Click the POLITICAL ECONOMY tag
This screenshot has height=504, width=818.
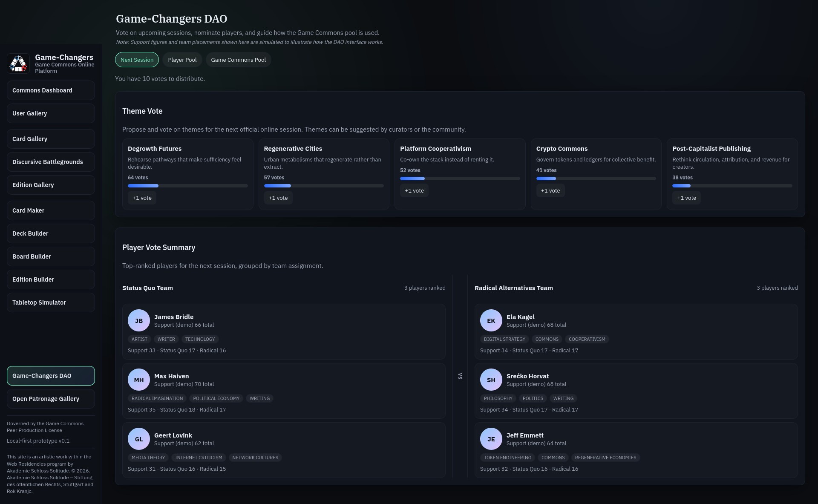coord(216,398)
